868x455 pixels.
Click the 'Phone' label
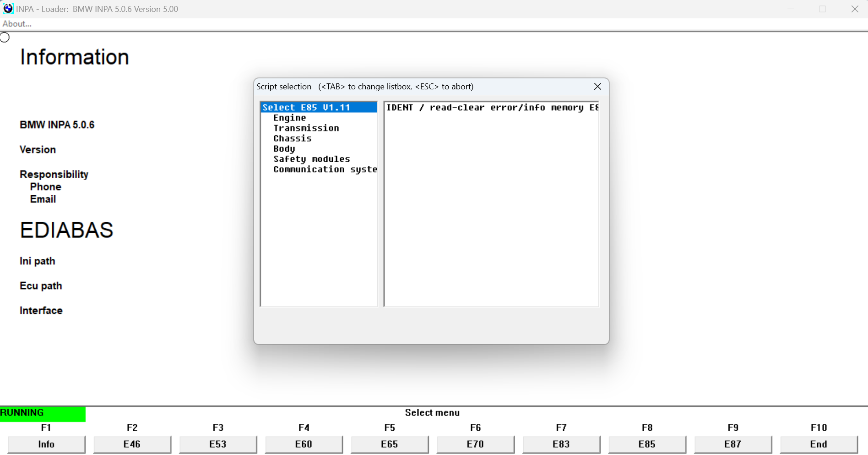[46, 187]
